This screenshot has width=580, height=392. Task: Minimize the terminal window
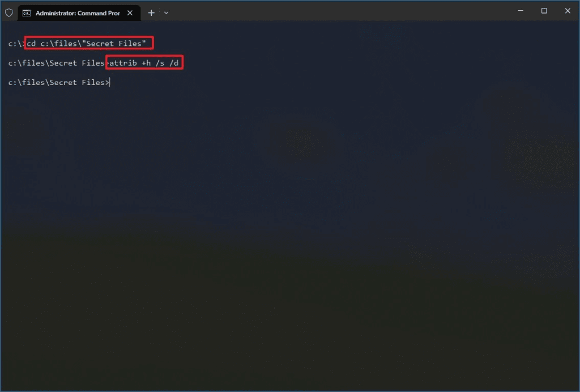coord(521,11)
